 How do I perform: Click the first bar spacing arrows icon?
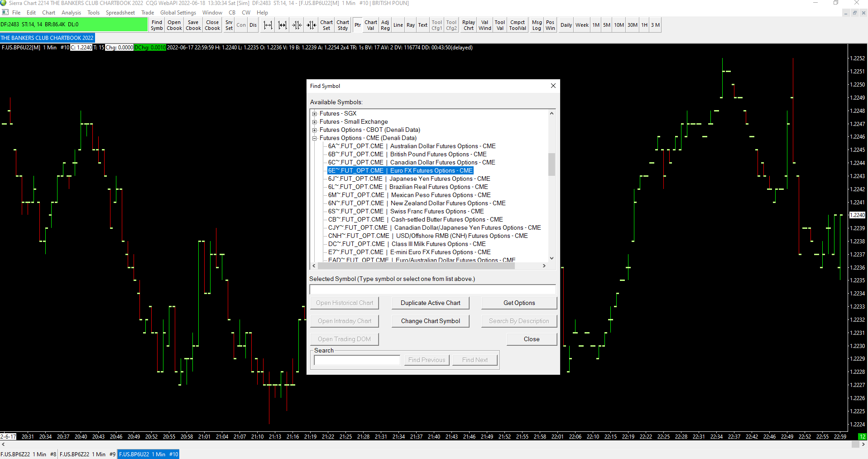click(268, 25)
